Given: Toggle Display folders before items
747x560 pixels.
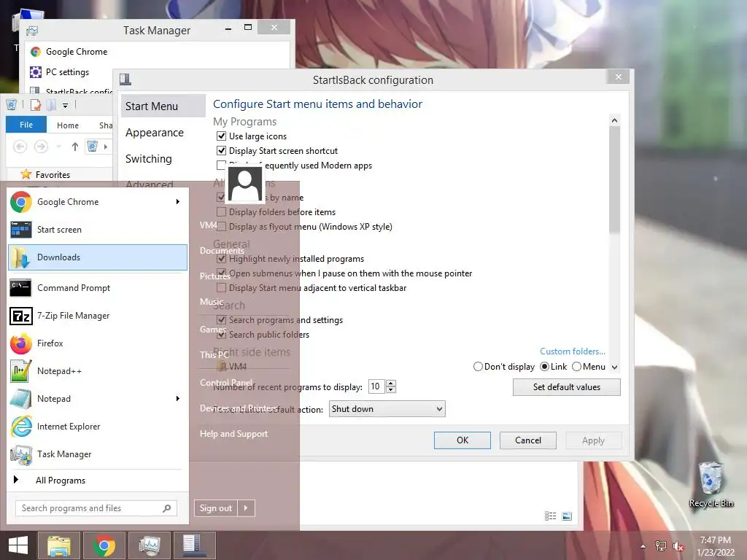Looking at the screenshot, I should (221, 212).
